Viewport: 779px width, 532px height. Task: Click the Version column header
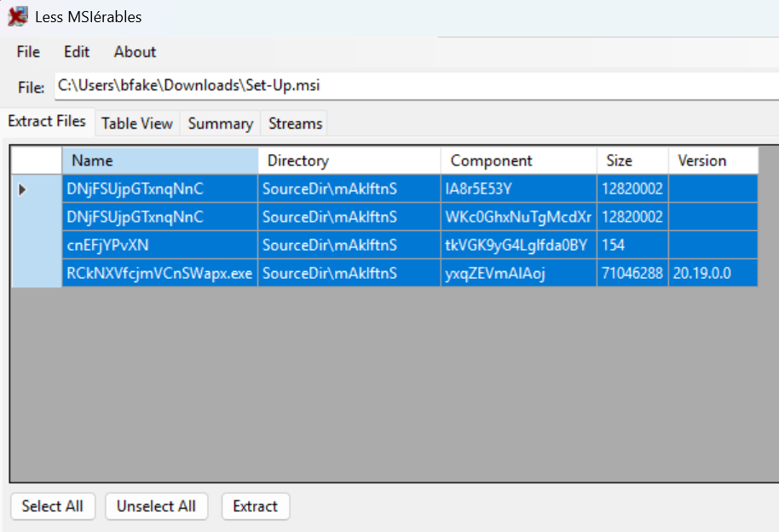click(713, 160)
